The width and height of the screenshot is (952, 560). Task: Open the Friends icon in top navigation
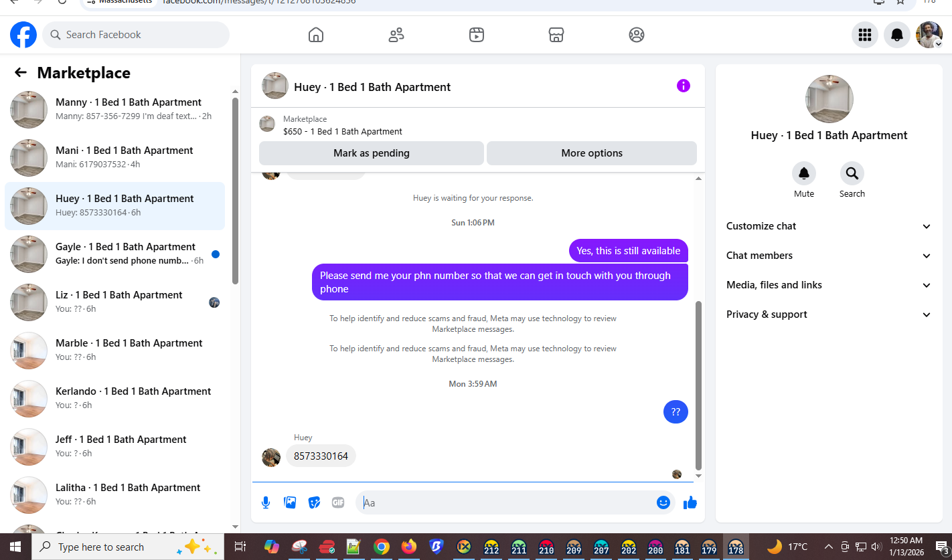[x=396, y=35]
